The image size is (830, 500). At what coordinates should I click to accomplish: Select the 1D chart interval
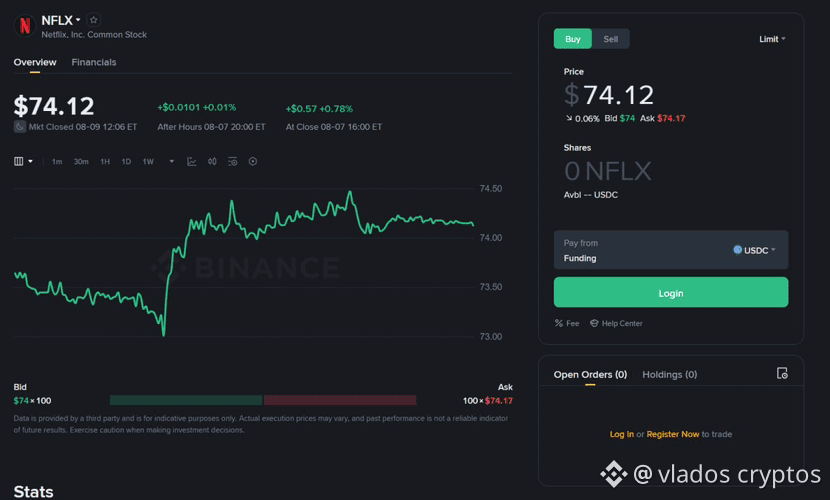[x=126, y=161]
